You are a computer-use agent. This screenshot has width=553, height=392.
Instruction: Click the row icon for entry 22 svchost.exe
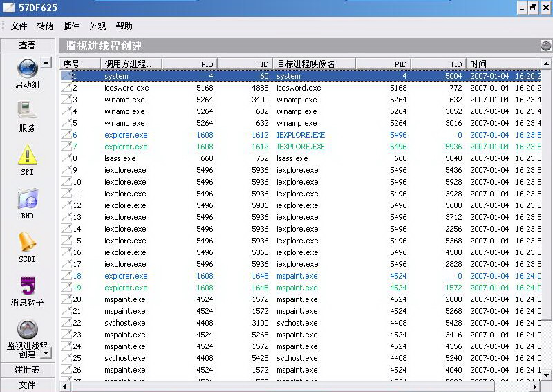66,322
